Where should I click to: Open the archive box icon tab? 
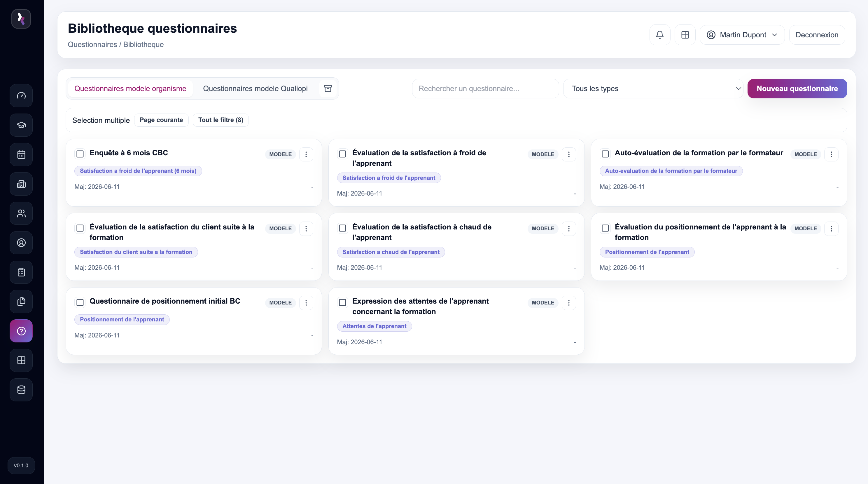(328, 88)
